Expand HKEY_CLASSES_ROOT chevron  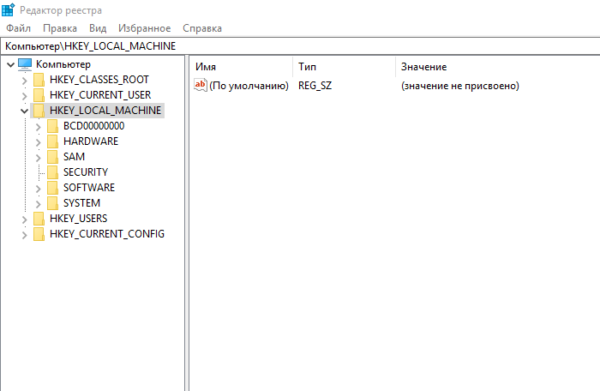tap(24, 80)
